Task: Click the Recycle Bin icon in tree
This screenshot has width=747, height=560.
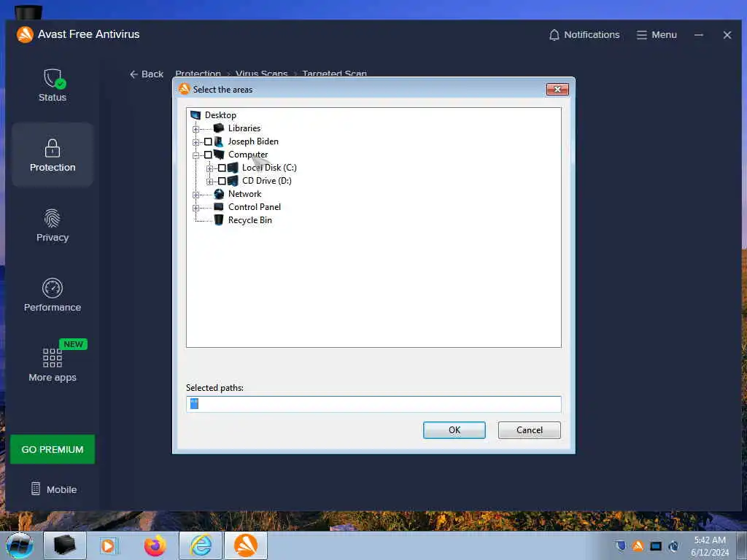Action: point(219,220)
